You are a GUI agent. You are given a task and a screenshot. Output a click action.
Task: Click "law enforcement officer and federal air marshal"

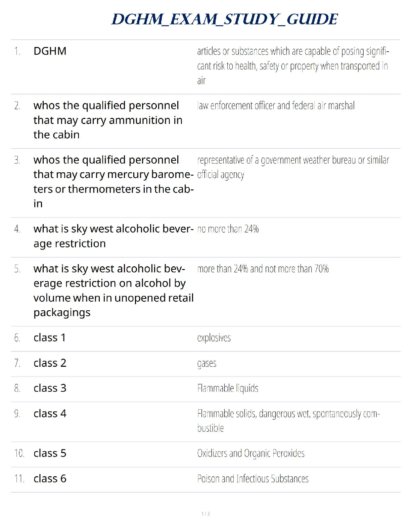point(276,105)
